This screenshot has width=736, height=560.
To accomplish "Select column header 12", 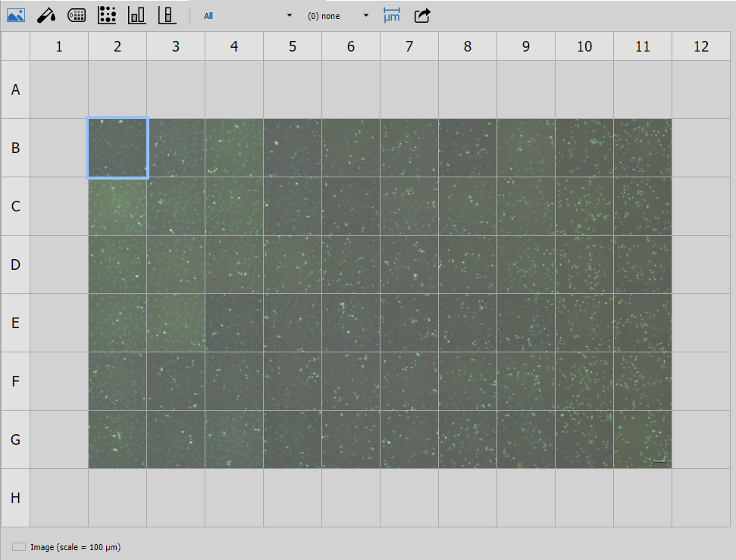I will [701, 46].
